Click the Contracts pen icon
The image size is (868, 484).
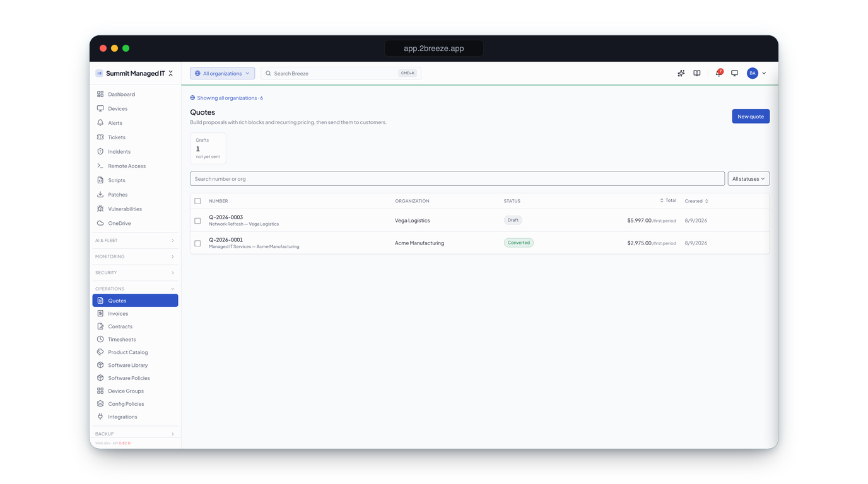coord(100,326)
